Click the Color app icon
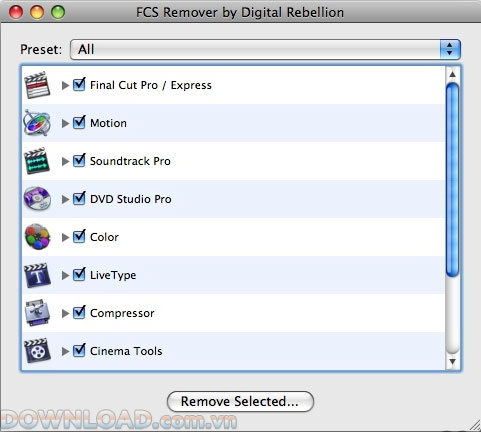The image size is (481, 432). coord(37,237)
